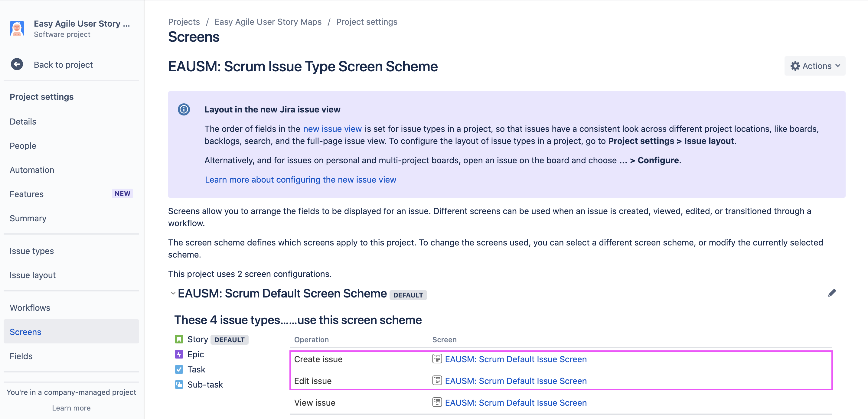Viewport: 868px width, 419px height.
Task: Open the Edit issue screen link
Action: click(x=516, y=381)
